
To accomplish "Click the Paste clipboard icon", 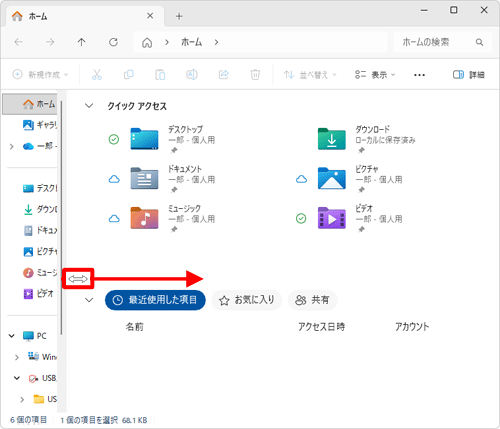I will (x=160, y=74).
